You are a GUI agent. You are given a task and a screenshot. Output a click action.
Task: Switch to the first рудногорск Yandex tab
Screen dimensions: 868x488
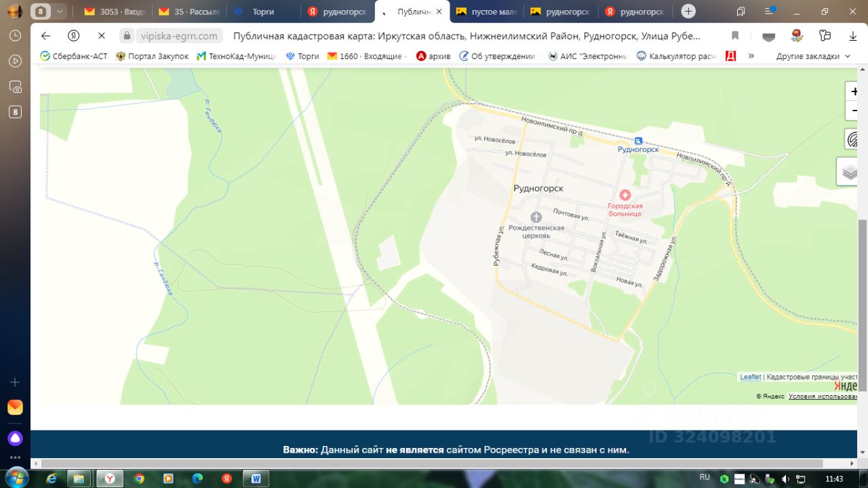pos(337,12)
